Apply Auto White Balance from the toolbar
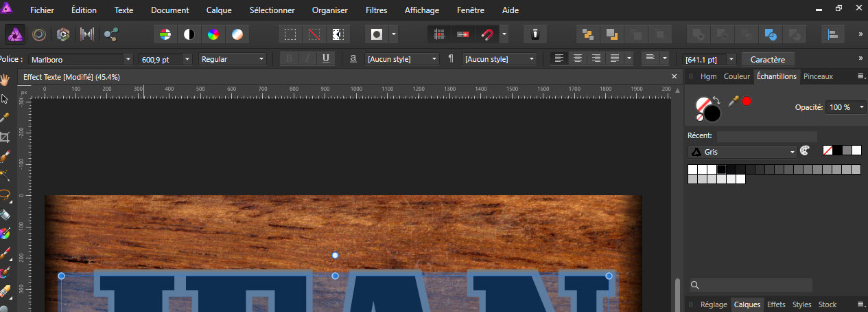 coord(237,34)
